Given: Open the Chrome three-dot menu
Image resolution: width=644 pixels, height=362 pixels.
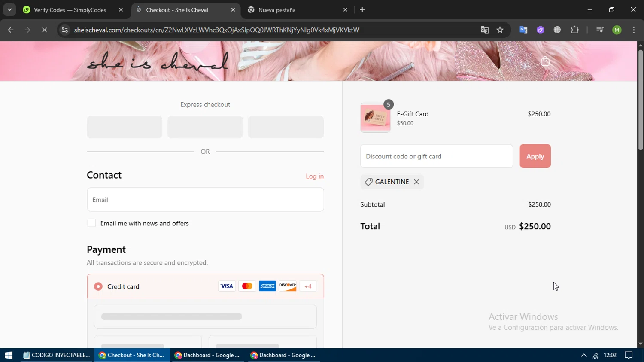Looking at the screenshot, I should pyautogui.click(x=634, y=30).
